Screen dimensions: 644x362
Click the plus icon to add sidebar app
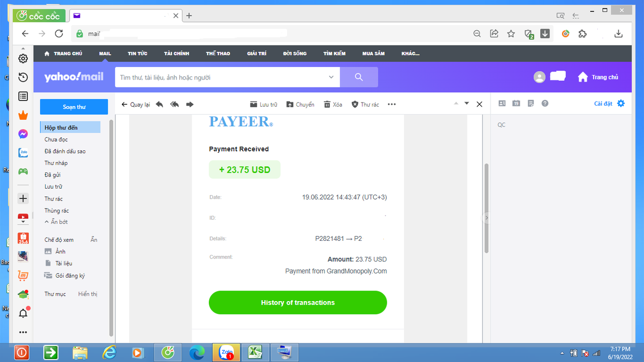tap(23, 199)
